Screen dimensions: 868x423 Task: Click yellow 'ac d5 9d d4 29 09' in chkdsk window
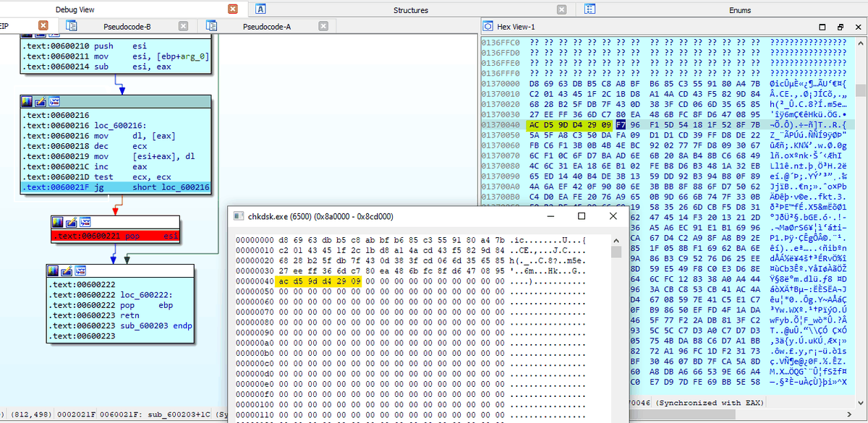click(318, 281)
